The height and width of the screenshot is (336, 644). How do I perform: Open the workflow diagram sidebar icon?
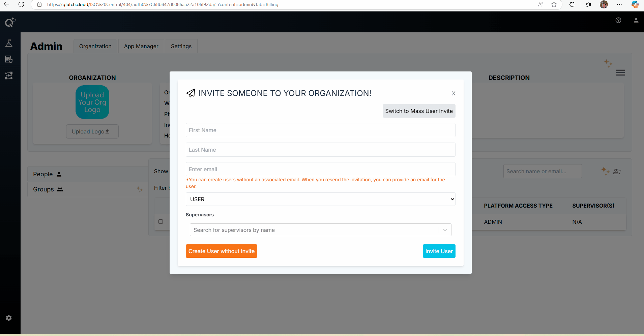click(x=9, y=75)
